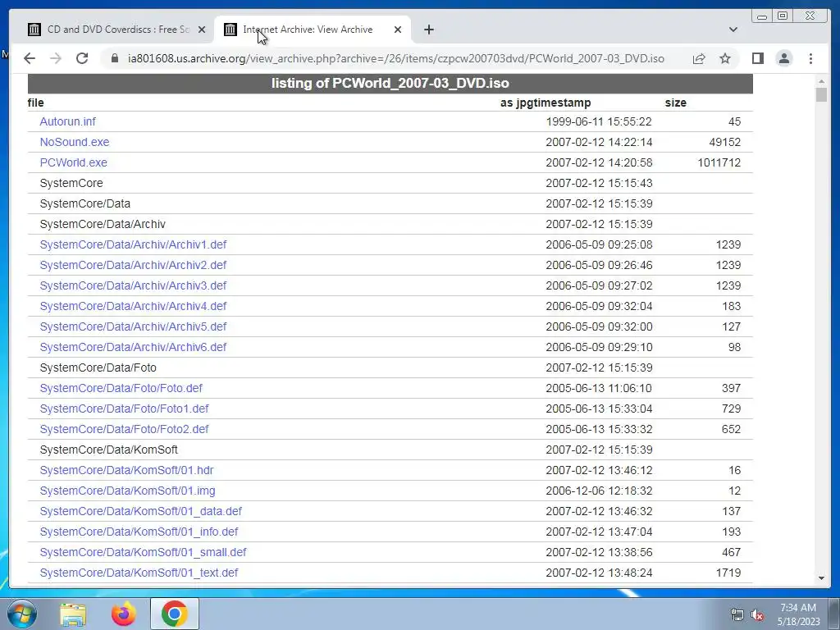
Task: Open the 01_small.def link
Action: [143, 552]
